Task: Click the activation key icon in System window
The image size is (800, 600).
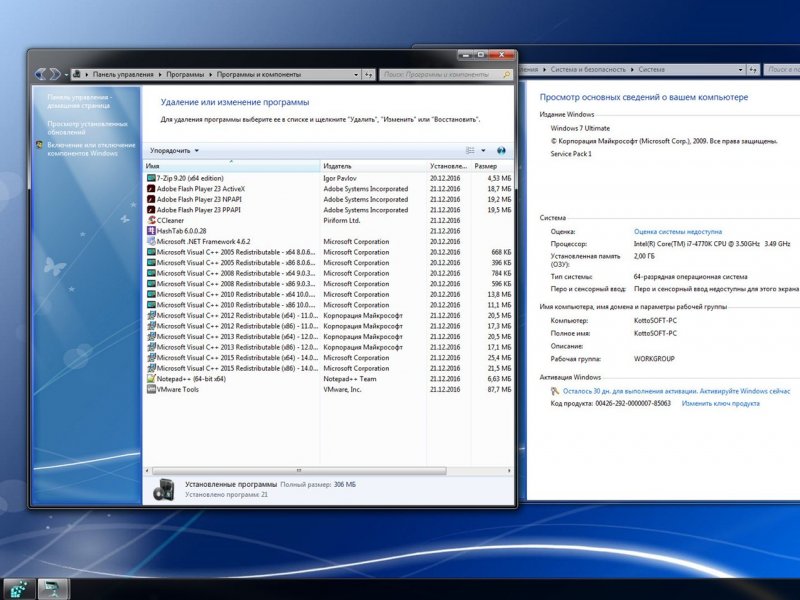Action: click(x=555, y=391)
